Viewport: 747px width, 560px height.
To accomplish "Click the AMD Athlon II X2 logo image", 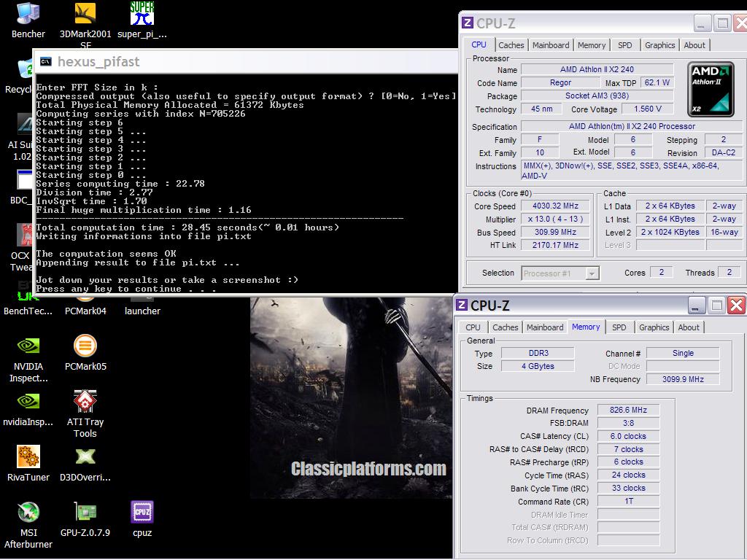I will [x=711, y=90].
